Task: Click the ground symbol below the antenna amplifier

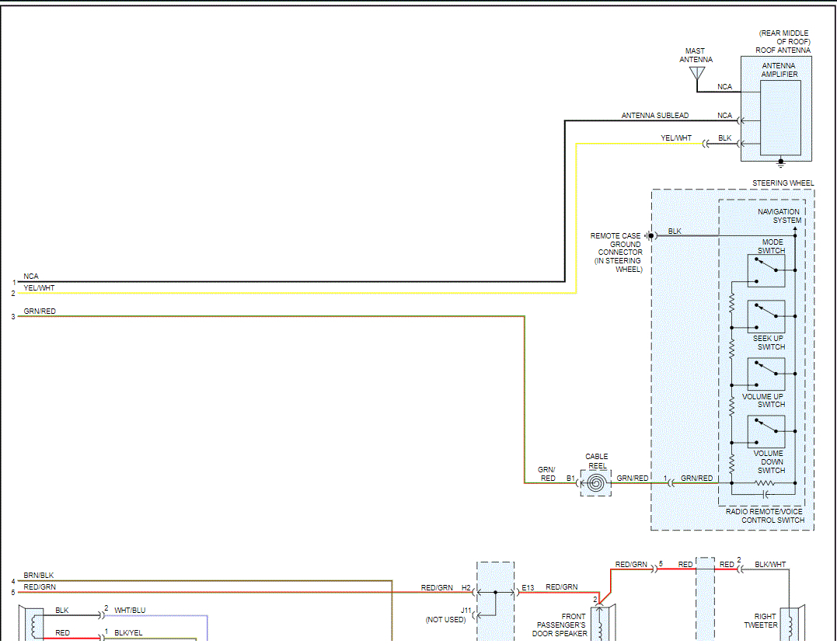Action: click(x=781, y=163)
